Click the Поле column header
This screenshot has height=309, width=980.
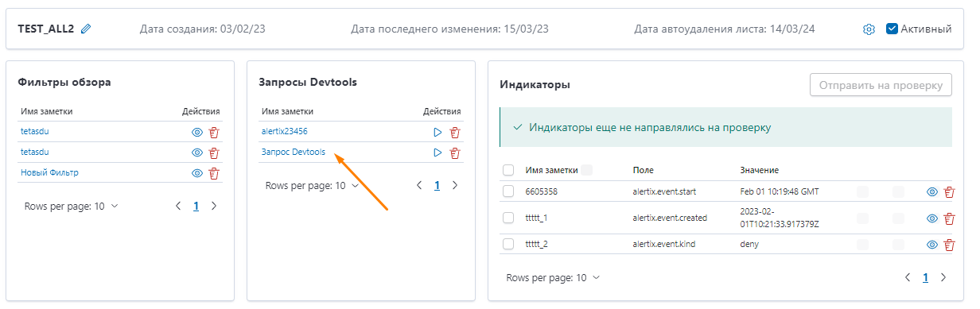pyautogui.click(x=643, y=170)
